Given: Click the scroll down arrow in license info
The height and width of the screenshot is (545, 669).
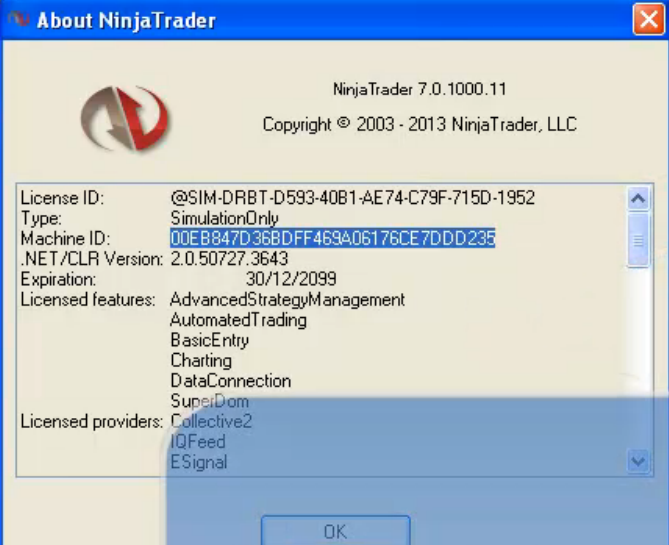Looking at the screenshot, I should coord(638,461).
